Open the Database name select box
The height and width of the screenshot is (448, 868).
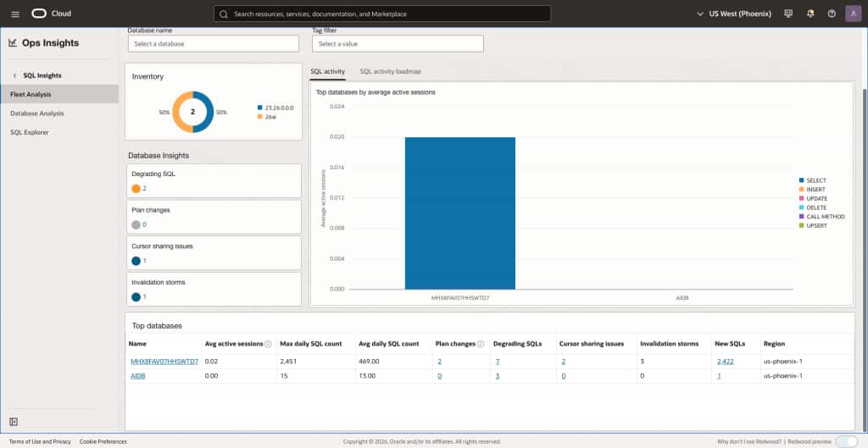(x=214, y=44)
